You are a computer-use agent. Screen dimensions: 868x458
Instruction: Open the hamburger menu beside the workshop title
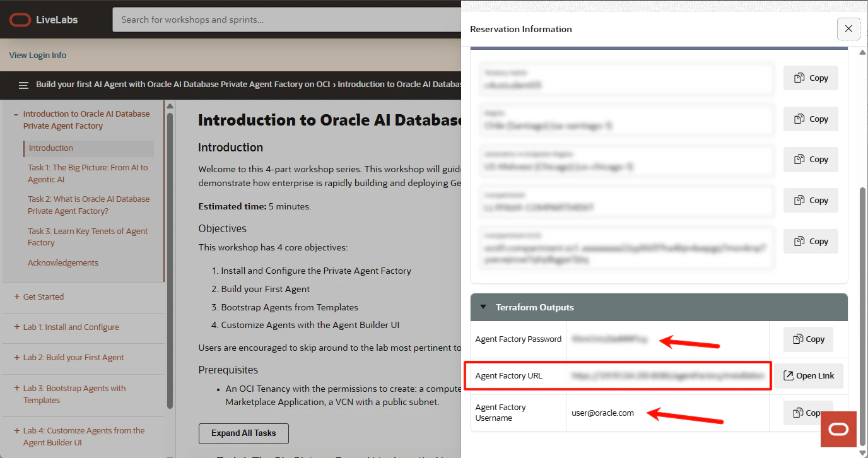tap(23, 85)
